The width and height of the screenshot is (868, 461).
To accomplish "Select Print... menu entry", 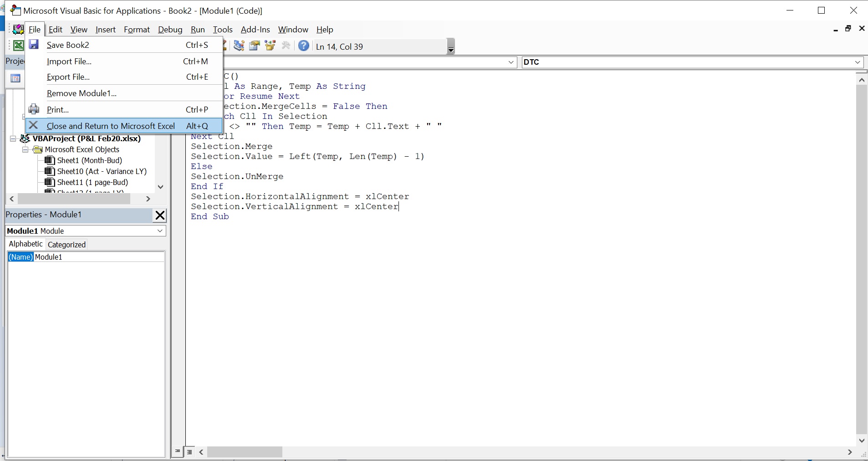I will coord(124,109).
